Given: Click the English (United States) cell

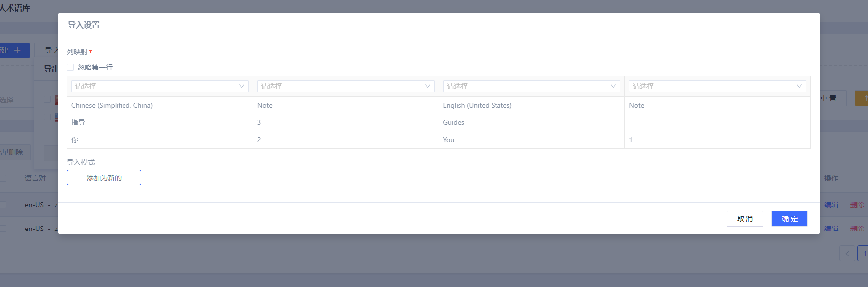Looking at the screenshot, I should point(532,105).
